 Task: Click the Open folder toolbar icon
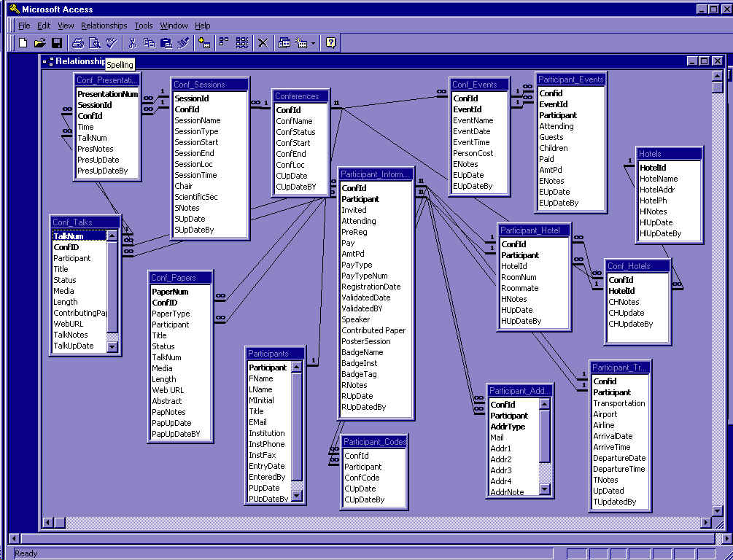(x=40, y=43)
